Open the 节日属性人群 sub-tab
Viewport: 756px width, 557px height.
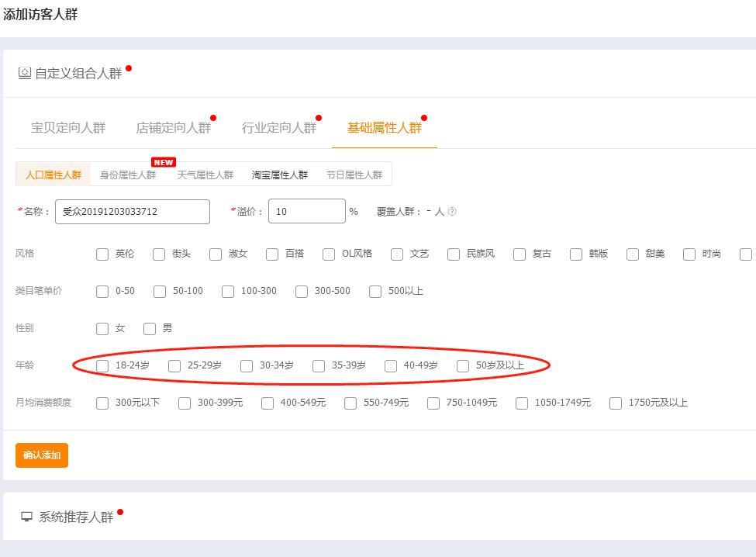354,175
